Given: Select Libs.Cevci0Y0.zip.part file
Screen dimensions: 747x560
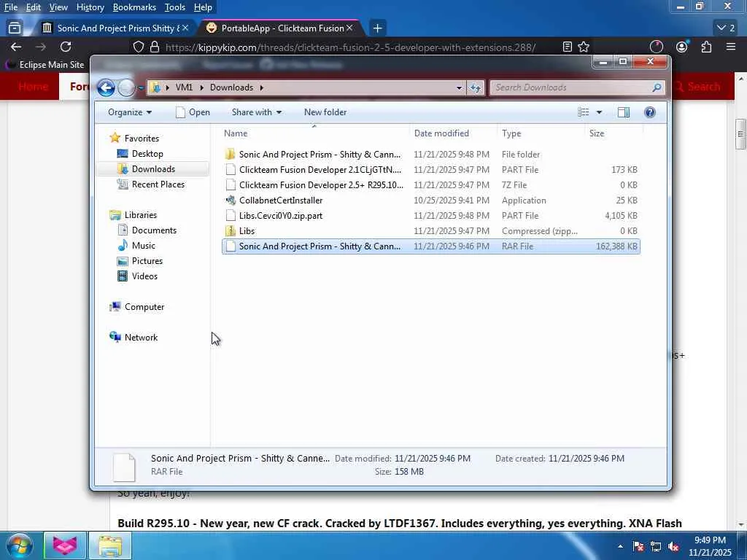Looking at the screenshot, I should pyautogui.click(x=430, y=216).
